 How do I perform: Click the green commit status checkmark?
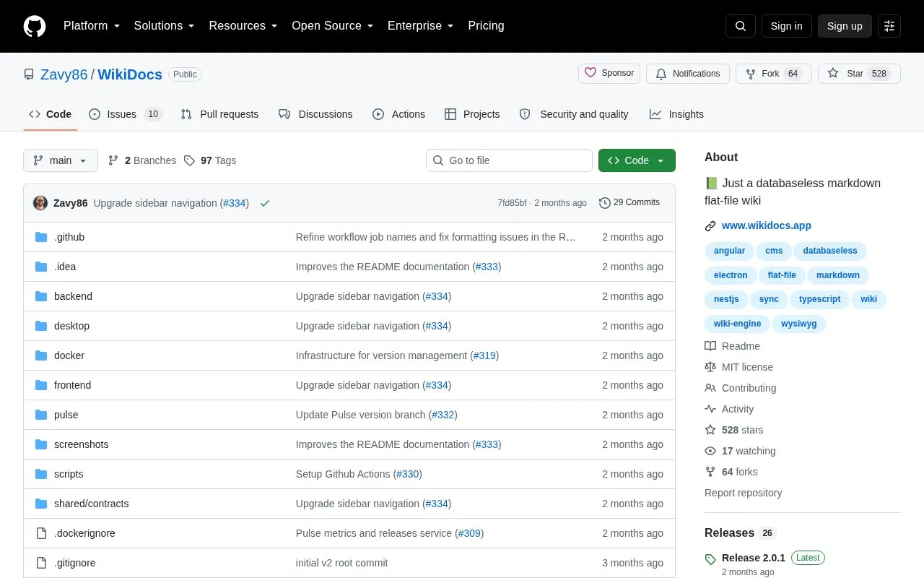point(265,203)
